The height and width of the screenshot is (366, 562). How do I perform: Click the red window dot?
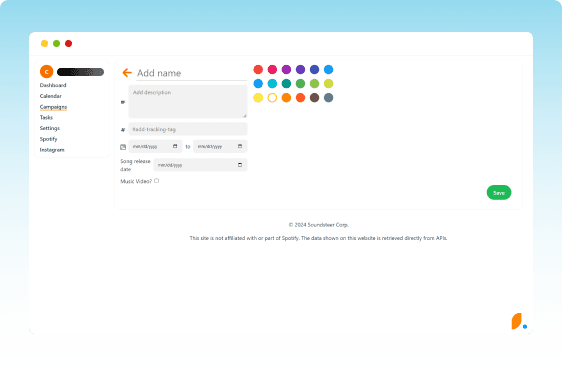pyautogui.click(x=68, y=43)
